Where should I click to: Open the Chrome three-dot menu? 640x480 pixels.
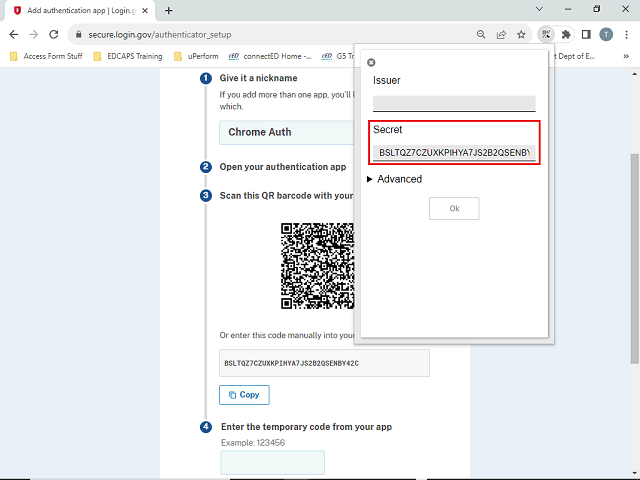tap(626, 34)
